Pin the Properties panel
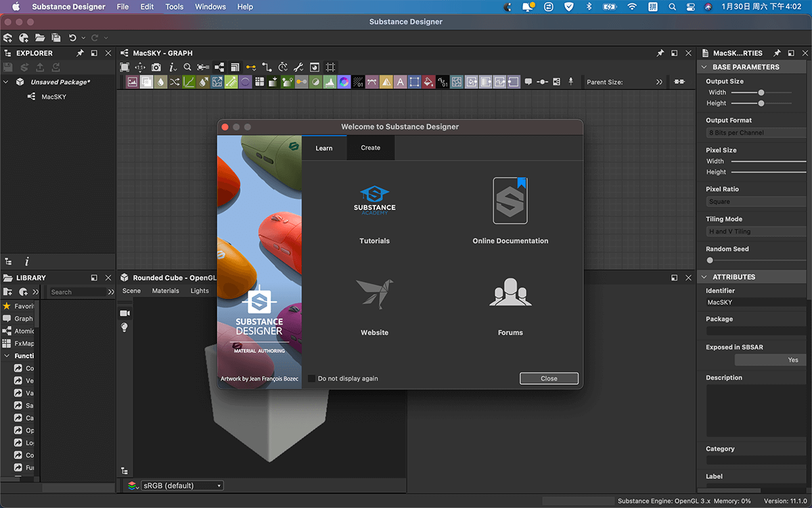 777,53
